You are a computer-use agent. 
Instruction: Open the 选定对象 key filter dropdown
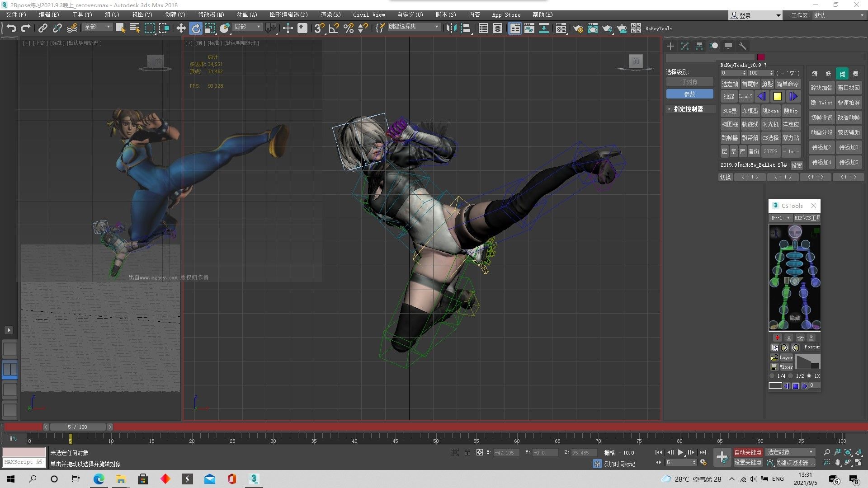[790, 452]
